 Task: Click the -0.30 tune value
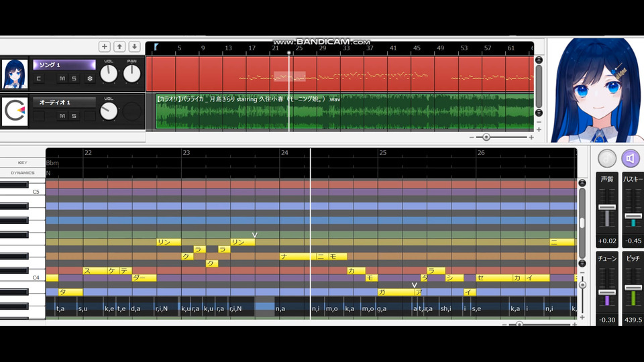[x=607, y=320]
